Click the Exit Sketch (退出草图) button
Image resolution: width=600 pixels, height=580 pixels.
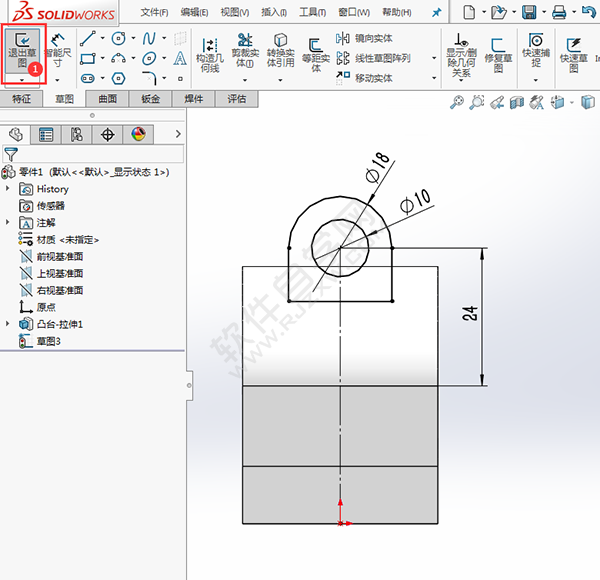(x=22, y=52)
